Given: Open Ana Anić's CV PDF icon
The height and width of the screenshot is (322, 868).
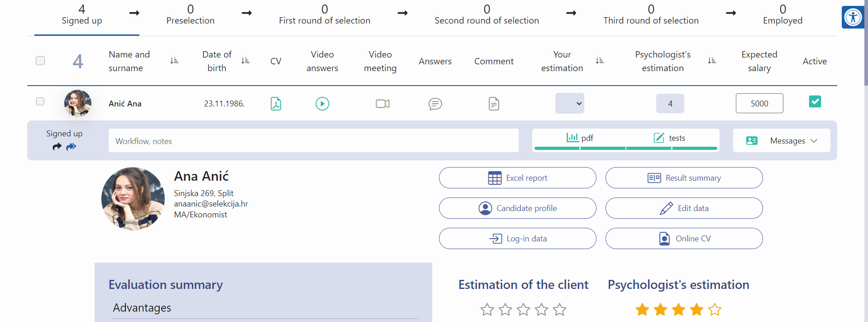Looking at the screenshot, I should tap(276, 104).
